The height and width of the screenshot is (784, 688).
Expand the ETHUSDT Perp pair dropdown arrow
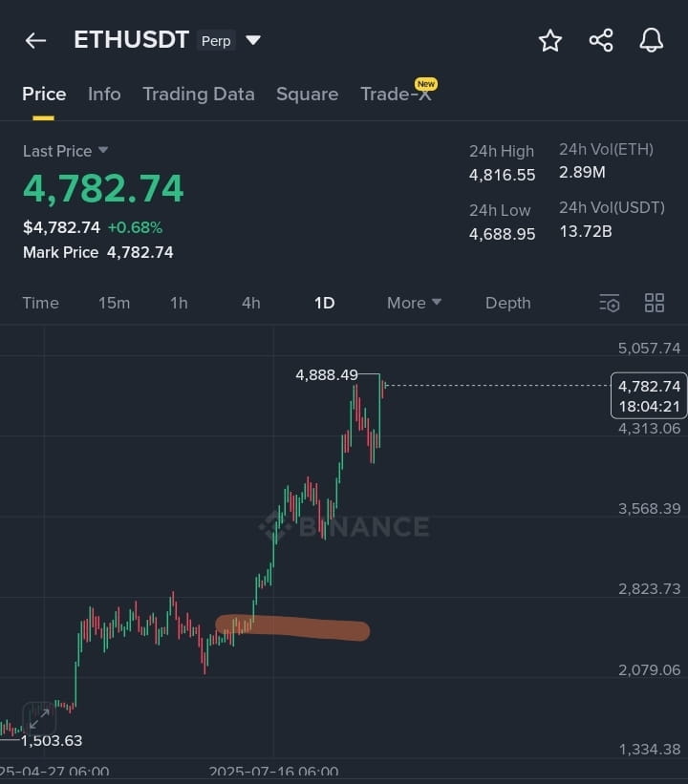(x=253, y=40)
